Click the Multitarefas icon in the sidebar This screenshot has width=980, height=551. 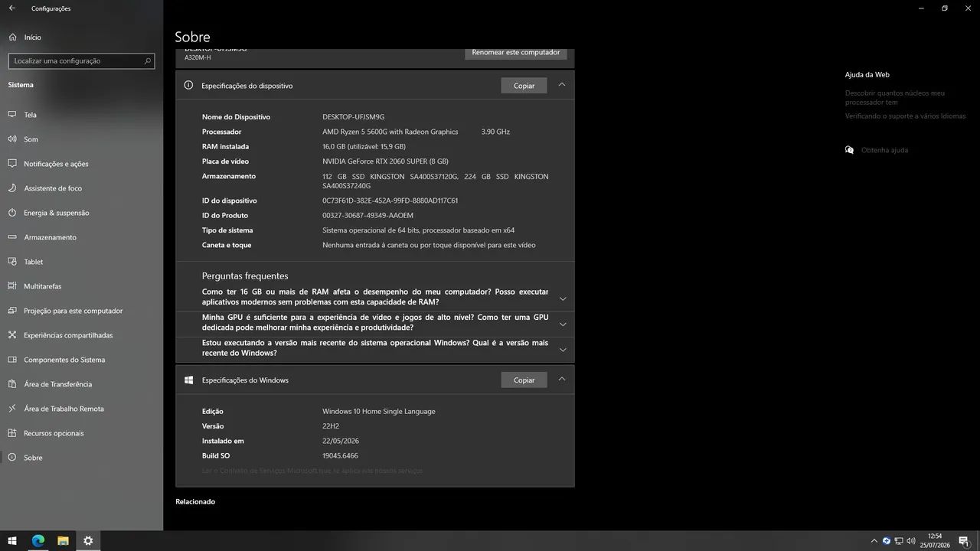pyautogui.click(x=11, y=286)
